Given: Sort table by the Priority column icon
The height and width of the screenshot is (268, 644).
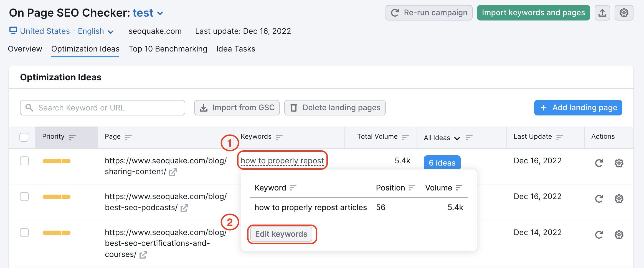Looking at the screenshot, I should (72, 137).
